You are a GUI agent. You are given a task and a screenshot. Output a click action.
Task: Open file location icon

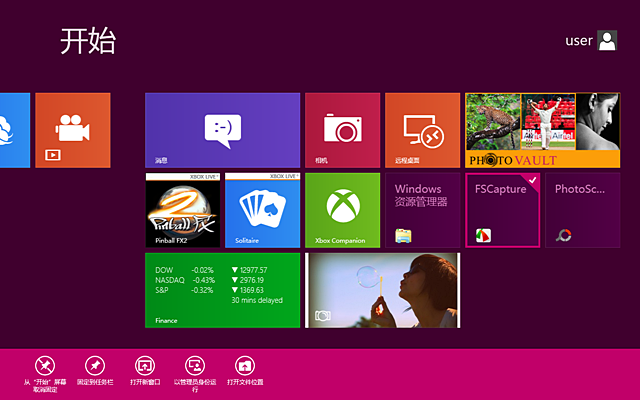pyautogui.click(x=245, y=366)
